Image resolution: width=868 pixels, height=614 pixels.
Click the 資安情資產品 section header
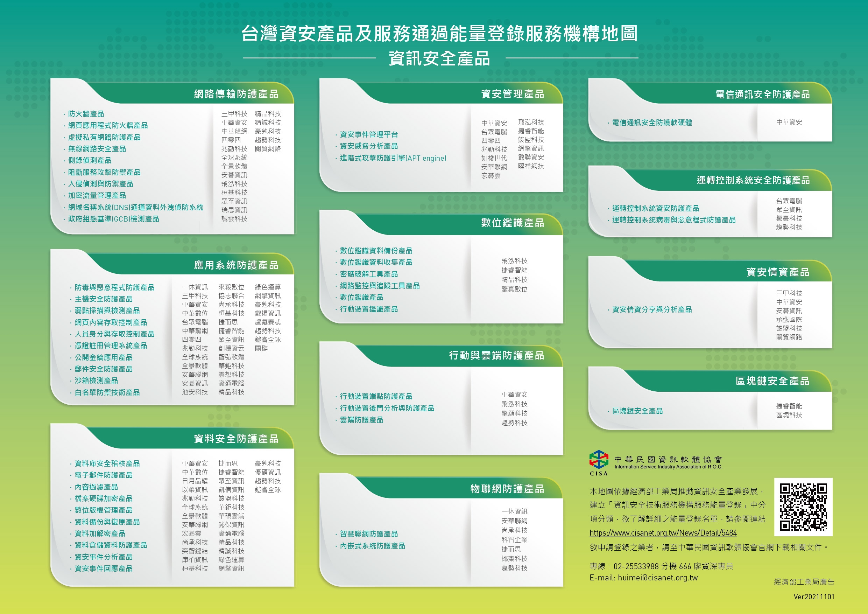point(777,272)
